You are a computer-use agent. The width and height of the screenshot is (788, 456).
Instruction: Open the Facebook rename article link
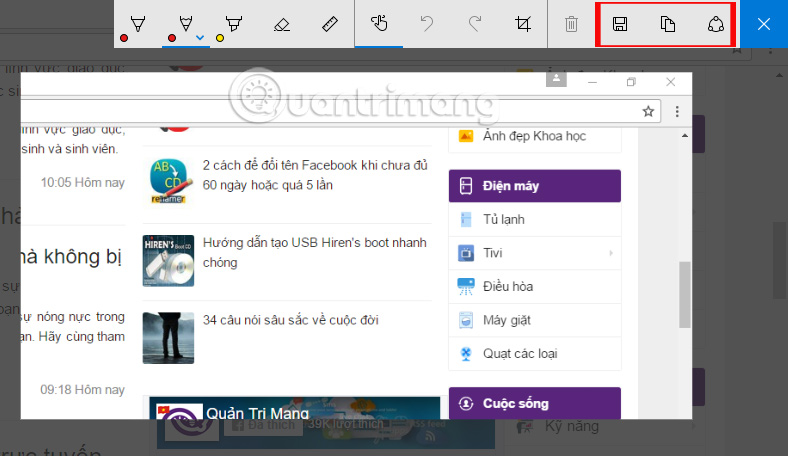(x=315, y=175)
